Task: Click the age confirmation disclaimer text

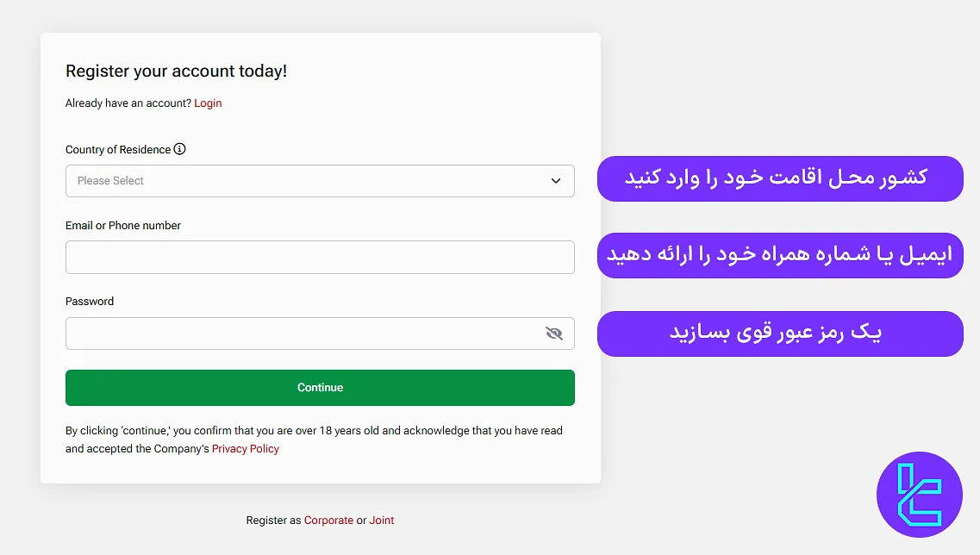Action: coord(313,430)
